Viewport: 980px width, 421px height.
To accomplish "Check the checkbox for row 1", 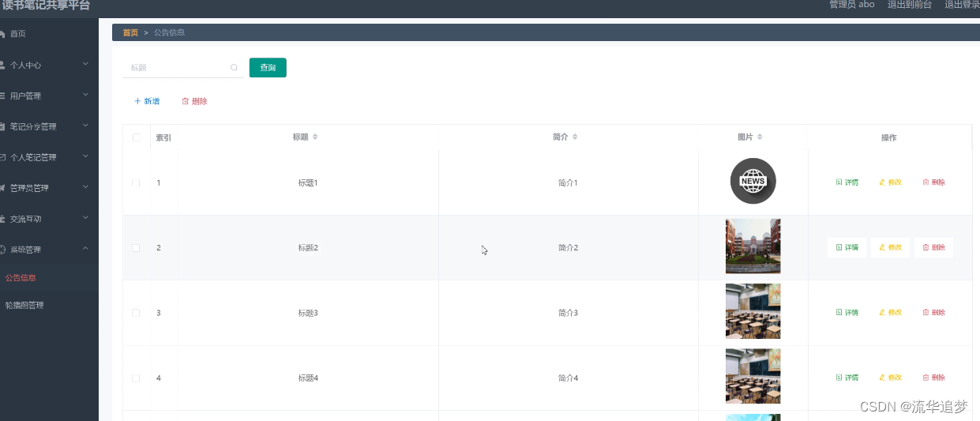I will coord(136,182).
